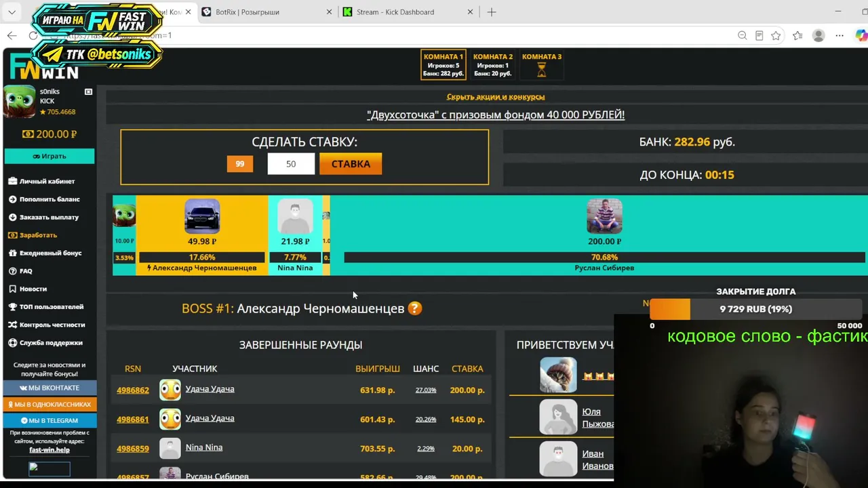Click Иван Иванов's avatar in the welcome list

point(558,459)
